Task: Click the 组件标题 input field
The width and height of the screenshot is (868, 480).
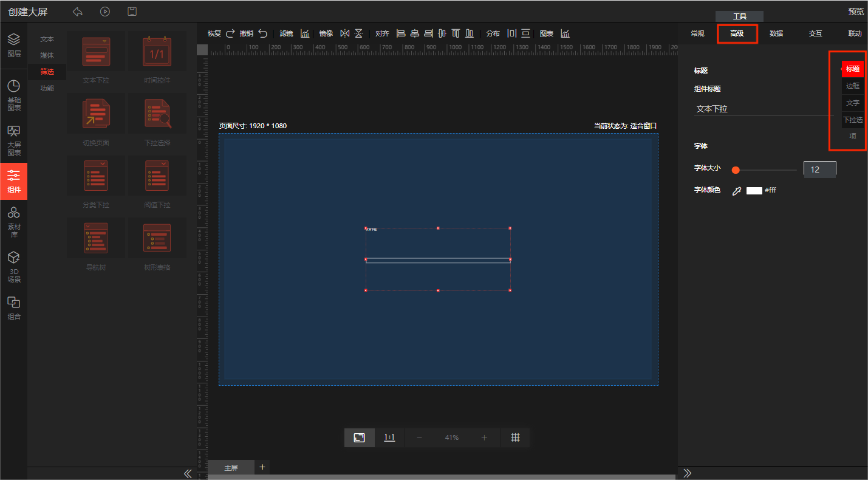Action: (764, 109)
